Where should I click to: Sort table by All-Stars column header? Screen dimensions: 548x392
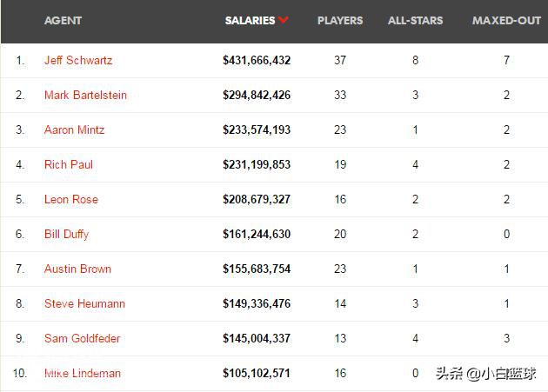(x=415, y=21)
